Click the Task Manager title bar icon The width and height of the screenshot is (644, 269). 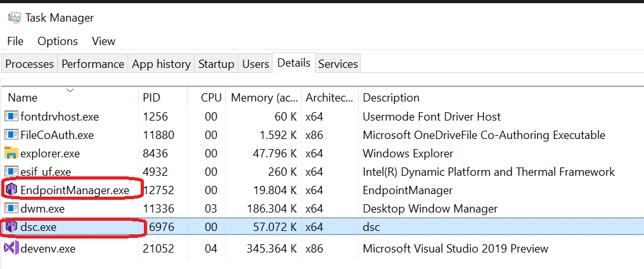pos(13,18)
